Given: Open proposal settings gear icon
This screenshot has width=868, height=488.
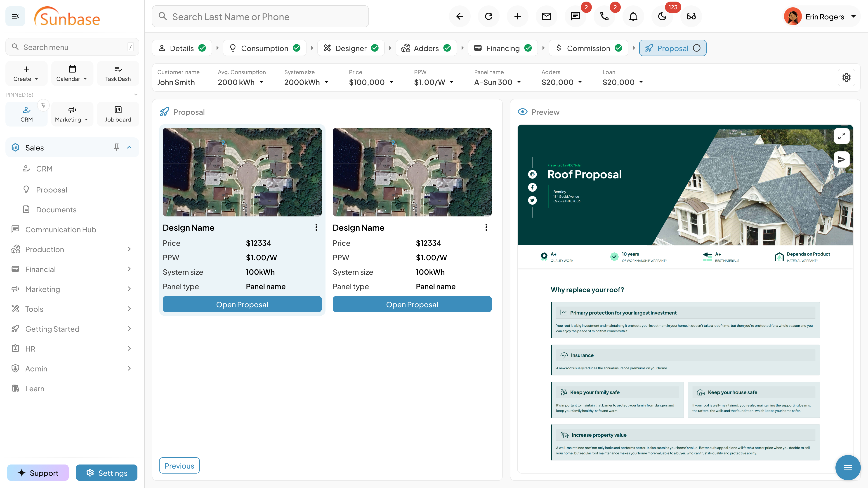Looking at the screenshot, I should click(847, 78).
